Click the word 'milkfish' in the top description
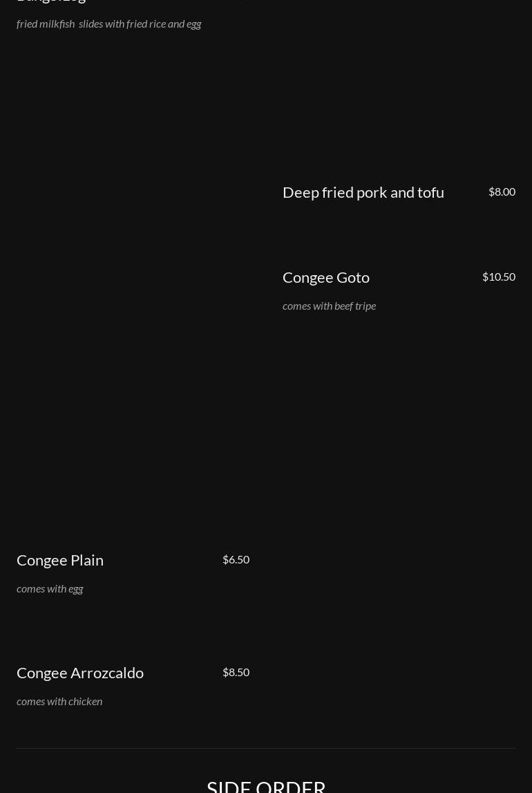This screenshot has width=532, height=793. point(57,24)
